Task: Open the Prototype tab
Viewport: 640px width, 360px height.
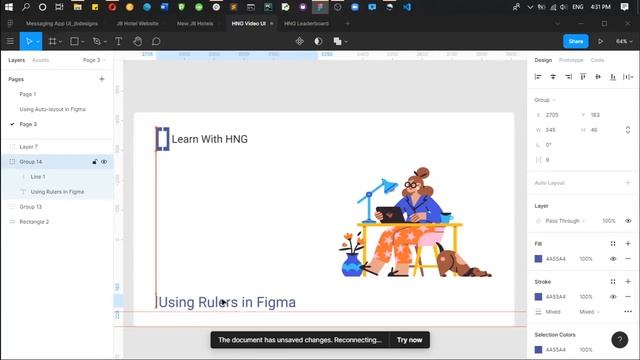Action: [x=571, y=60]
